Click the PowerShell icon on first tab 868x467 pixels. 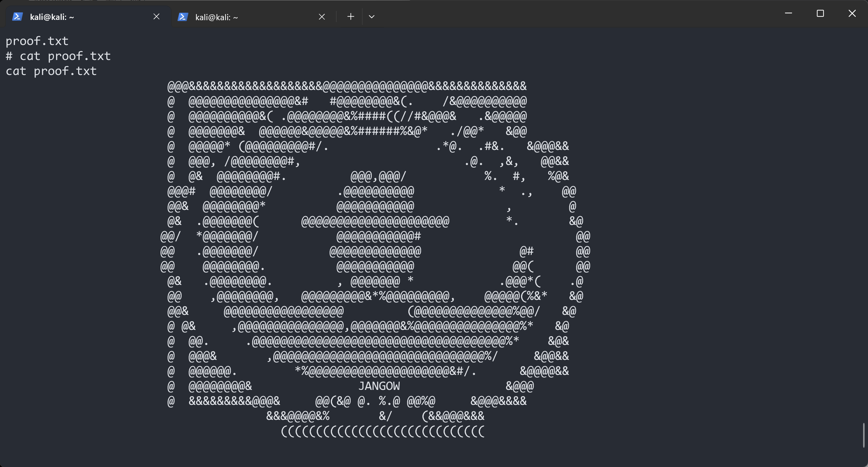17,17
